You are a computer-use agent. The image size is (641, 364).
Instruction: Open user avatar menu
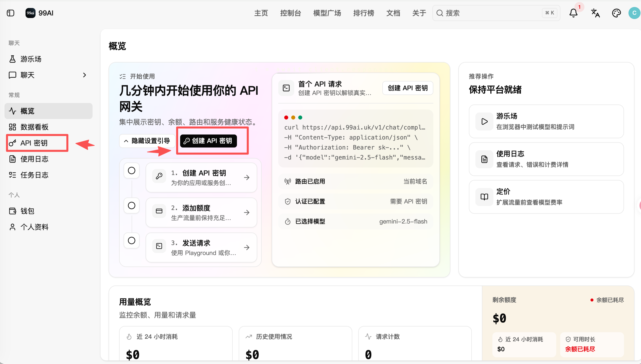point(634,13)
